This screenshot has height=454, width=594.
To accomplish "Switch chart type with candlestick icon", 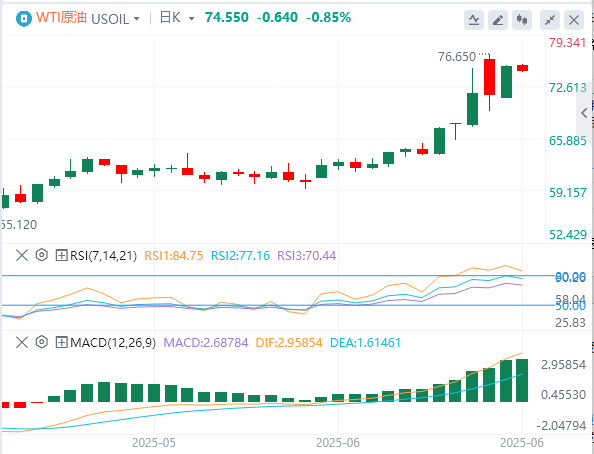I will point(522,20).
